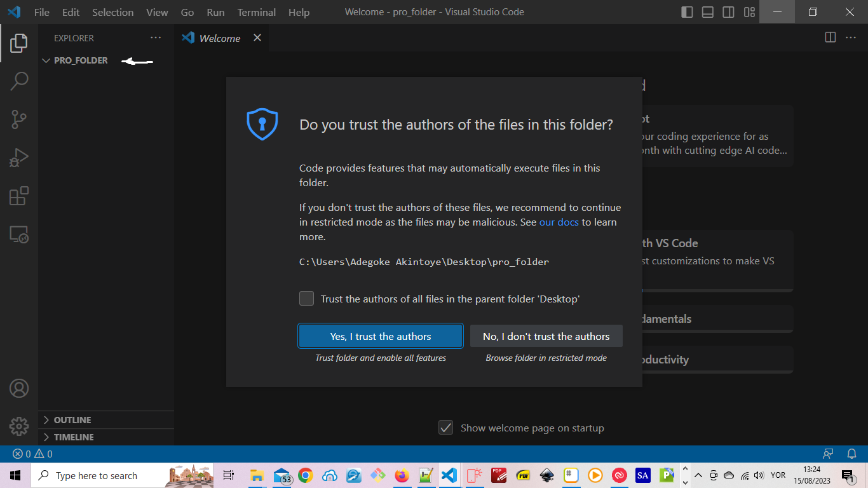The width and height of the screenshot is (868, 488).
Task: Click the Windows taskbar search box
Action: (x=95, y=475)
